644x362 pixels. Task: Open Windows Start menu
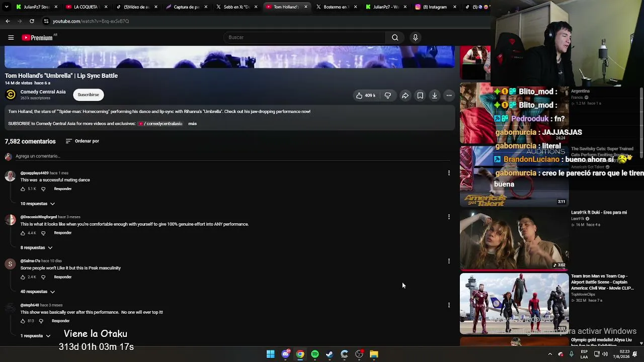tap(271, 354)
